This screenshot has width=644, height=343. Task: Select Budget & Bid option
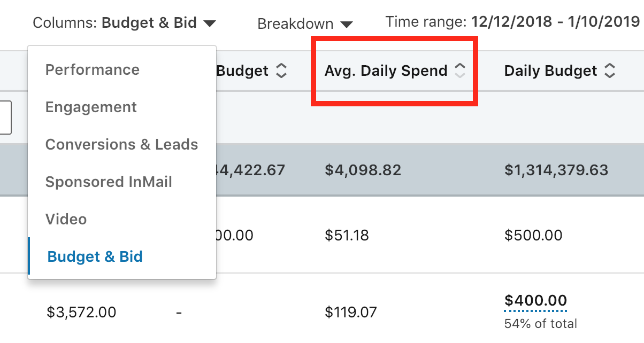[x=95, y=256]
